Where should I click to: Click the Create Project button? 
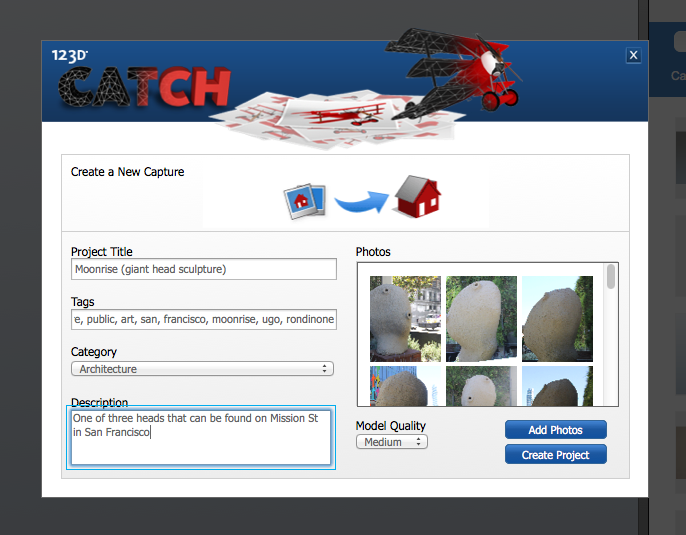tap(556, 455)
